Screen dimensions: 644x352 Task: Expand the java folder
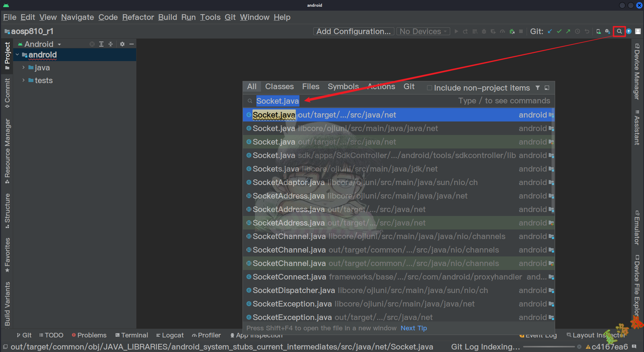[x=23, y=67]
